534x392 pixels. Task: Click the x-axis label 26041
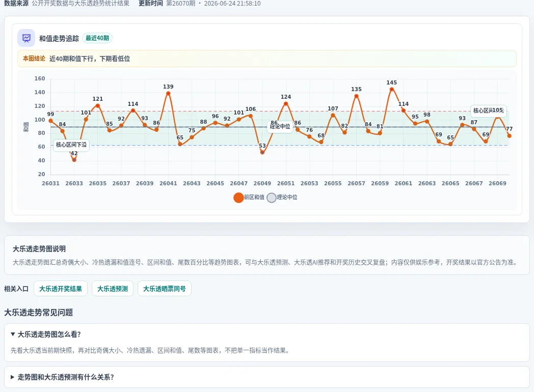[x=168, y=183]
